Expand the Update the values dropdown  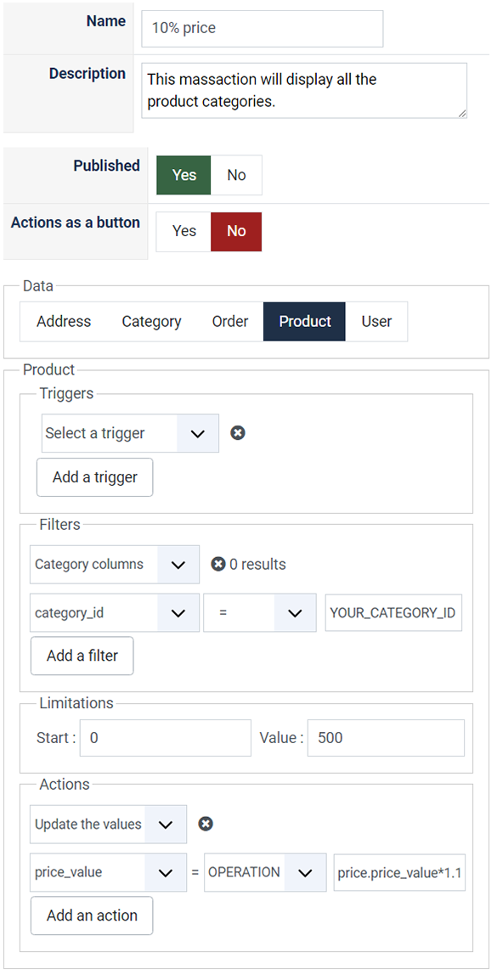pos(108,825)
